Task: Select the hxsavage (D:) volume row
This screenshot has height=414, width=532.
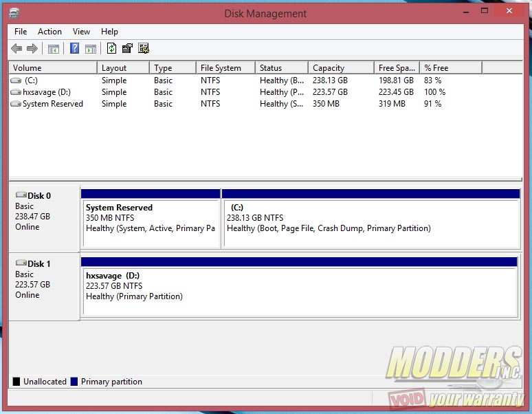Action: [266, 92]
